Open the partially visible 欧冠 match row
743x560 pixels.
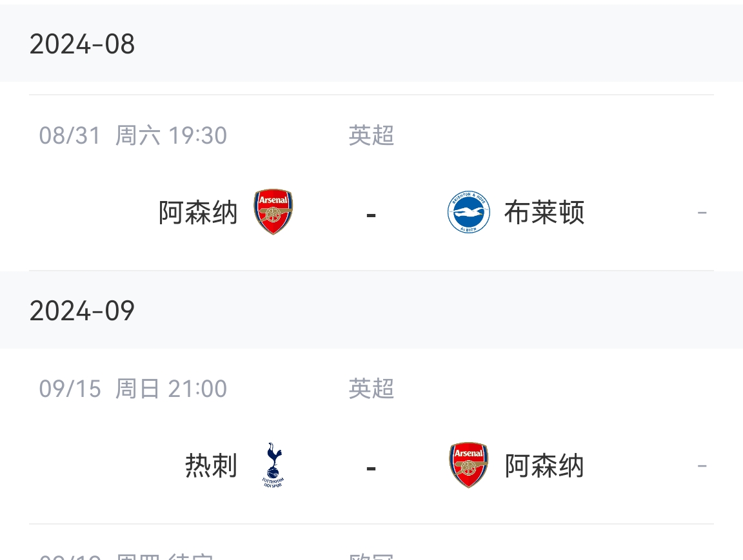coord(371,543)
